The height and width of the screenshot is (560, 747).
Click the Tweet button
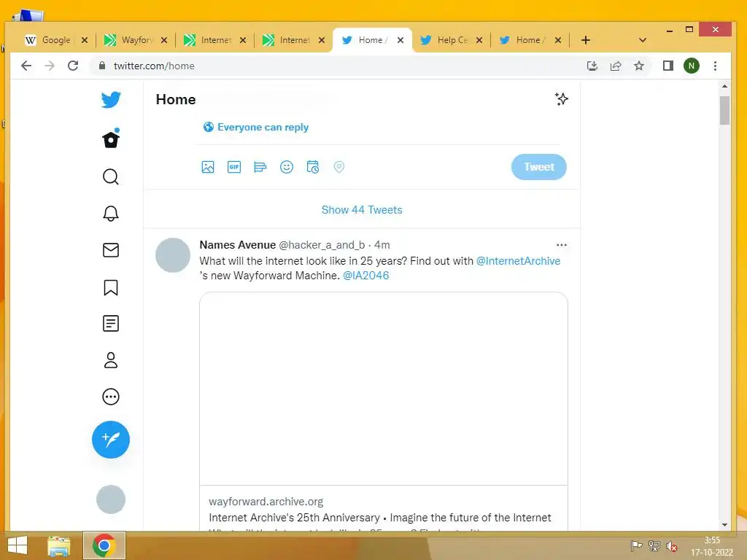(x=539, y=167)
